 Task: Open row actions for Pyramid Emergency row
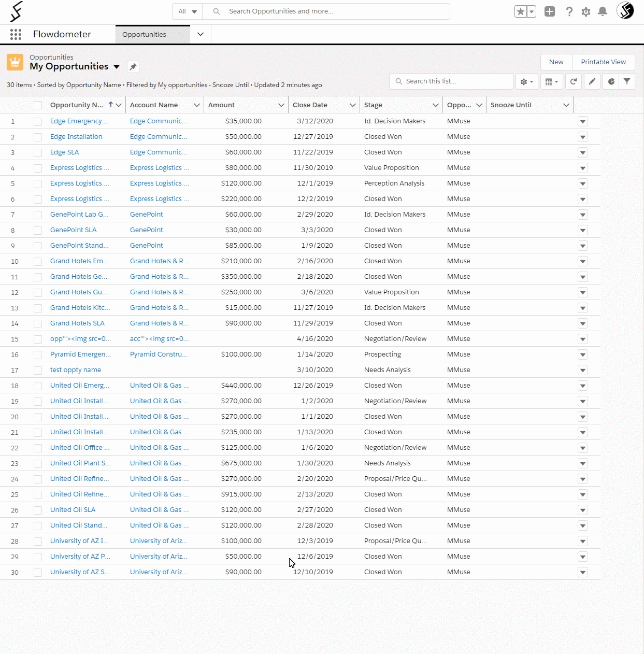583,354
